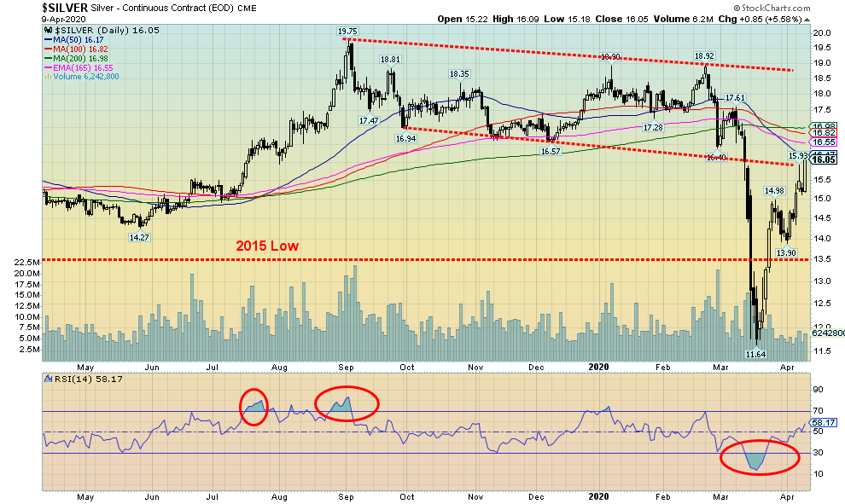Click the 58.17 RSI value axis tag
Viewport: 845px width, 504px height.
point(824,422)
